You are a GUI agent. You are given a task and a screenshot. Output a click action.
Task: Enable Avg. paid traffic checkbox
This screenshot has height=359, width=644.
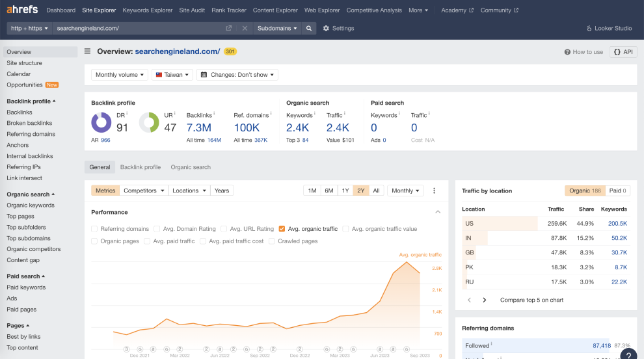pos(147,241)
